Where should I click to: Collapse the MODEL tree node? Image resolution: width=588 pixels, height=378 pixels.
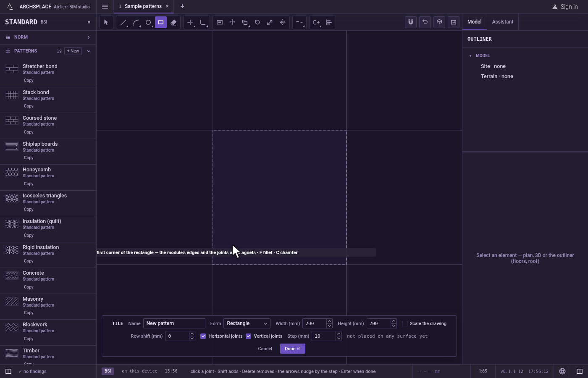(x=470, y=56)
